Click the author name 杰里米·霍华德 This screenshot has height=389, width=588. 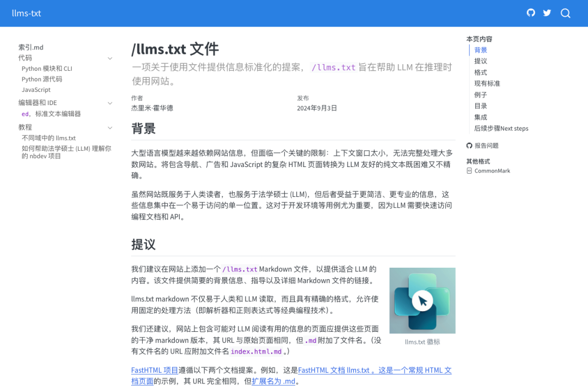pyautogui.click(x=152, y=108)
